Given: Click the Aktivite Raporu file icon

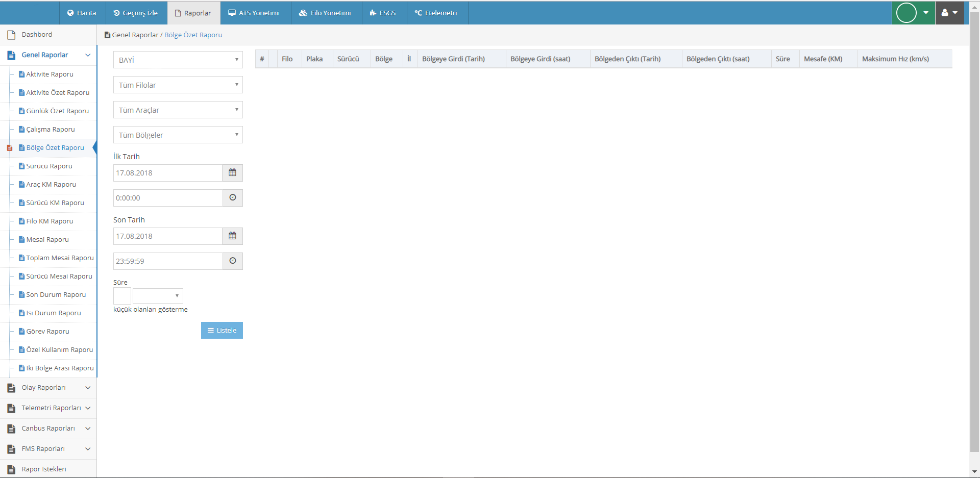Looking at the screenshot, I should coord(21,74).
